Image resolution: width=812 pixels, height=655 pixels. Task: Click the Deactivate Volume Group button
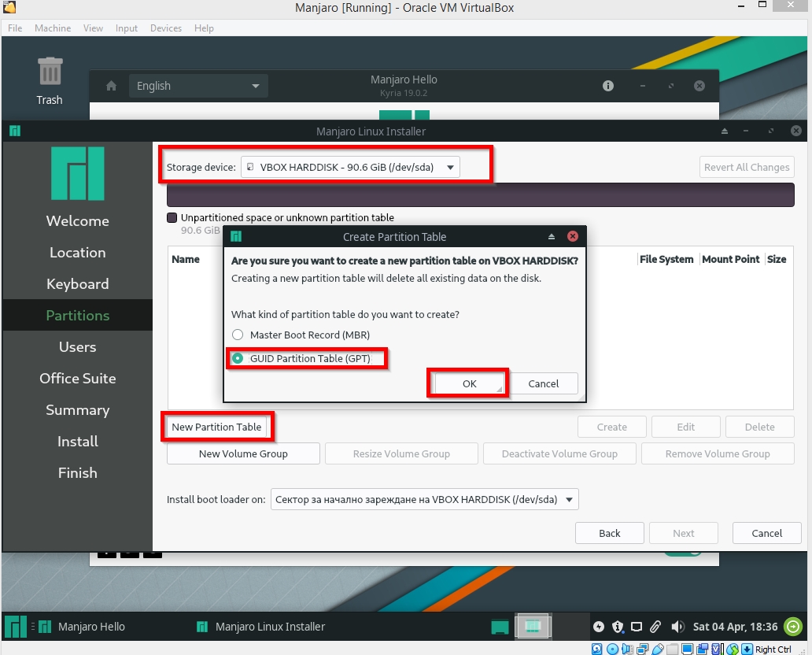point(559,453)
